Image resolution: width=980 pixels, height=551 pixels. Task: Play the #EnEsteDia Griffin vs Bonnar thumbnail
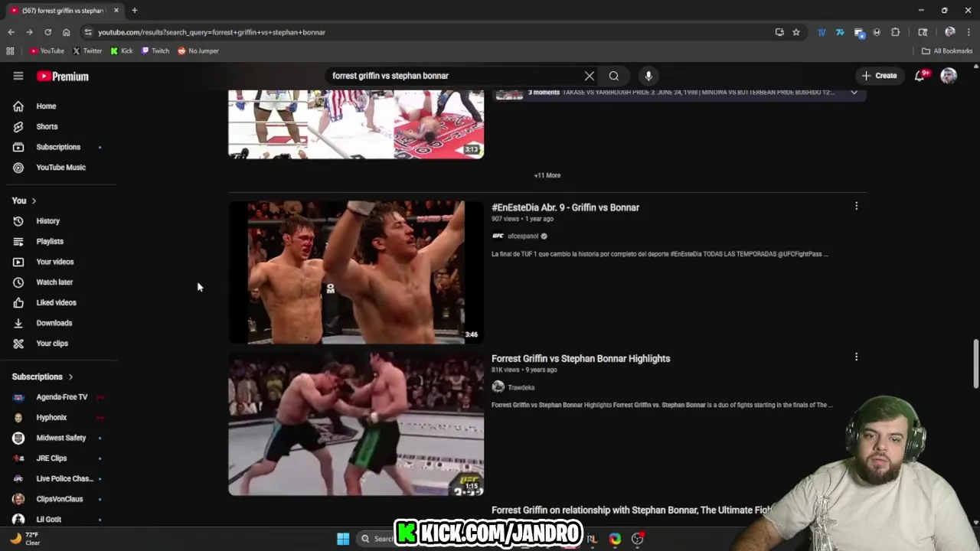[356, 272]
